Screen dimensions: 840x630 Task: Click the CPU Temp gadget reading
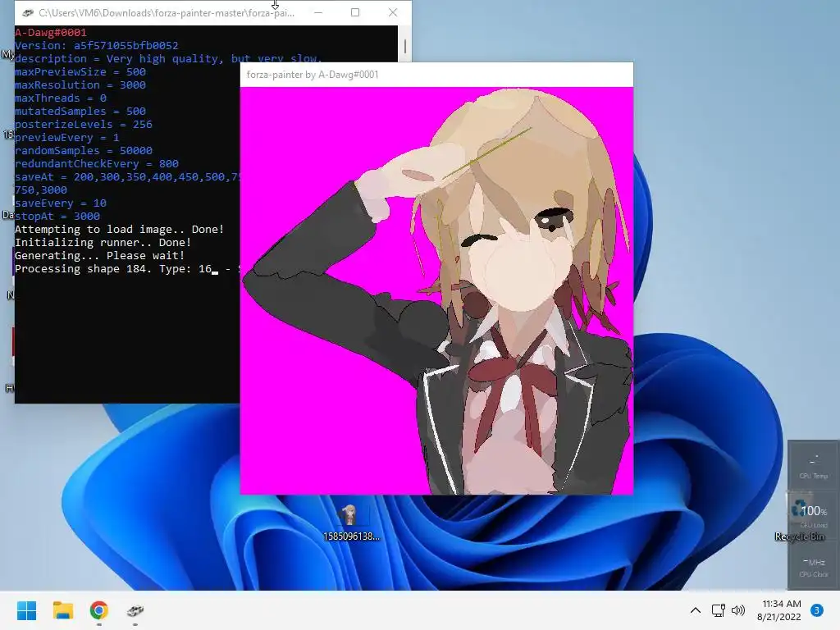[x=813, y=466]
